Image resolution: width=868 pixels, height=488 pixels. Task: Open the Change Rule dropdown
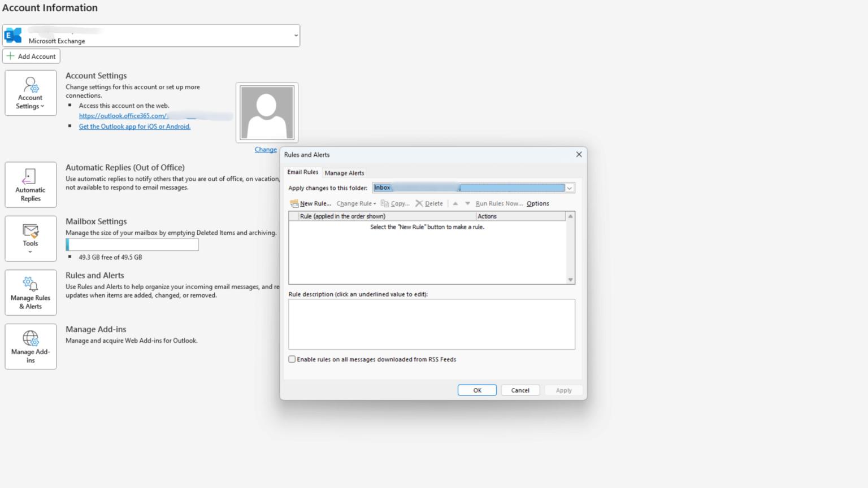pyautogui.click(x=356, y=203)
